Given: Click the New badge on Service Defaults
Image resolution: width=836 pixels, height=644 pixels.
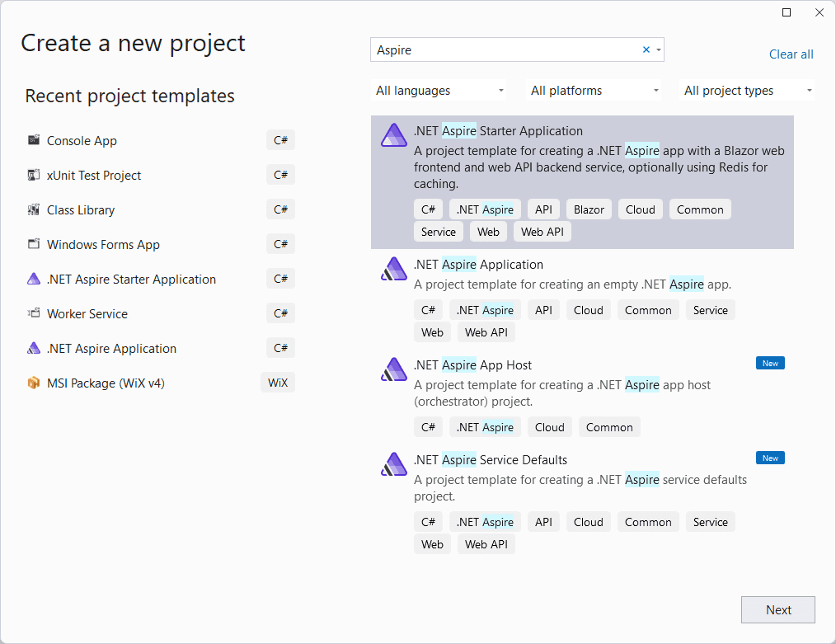Looking at the screenshot, I should 770,458.
